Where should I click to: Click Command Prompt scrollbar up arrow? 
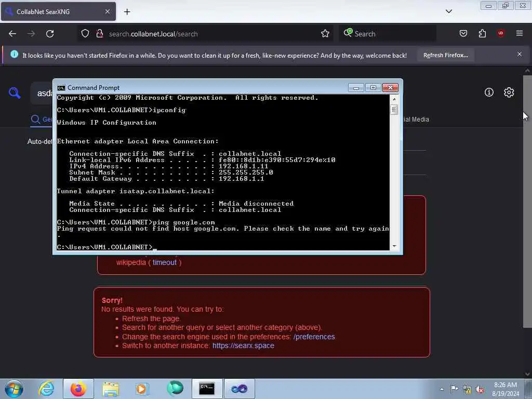394,99
